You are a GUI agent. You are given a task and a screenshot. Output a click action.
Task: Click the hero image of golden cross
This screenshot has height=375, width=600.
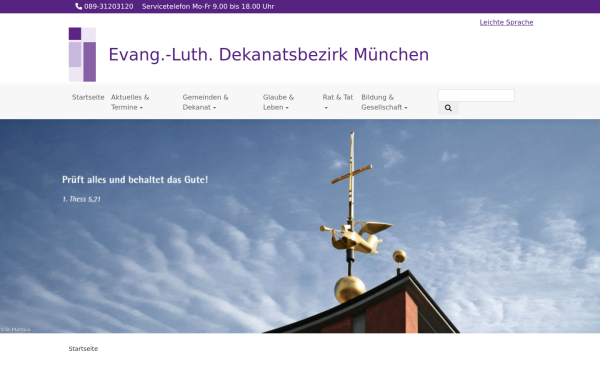pyautogui.click(x=300, y=226)
